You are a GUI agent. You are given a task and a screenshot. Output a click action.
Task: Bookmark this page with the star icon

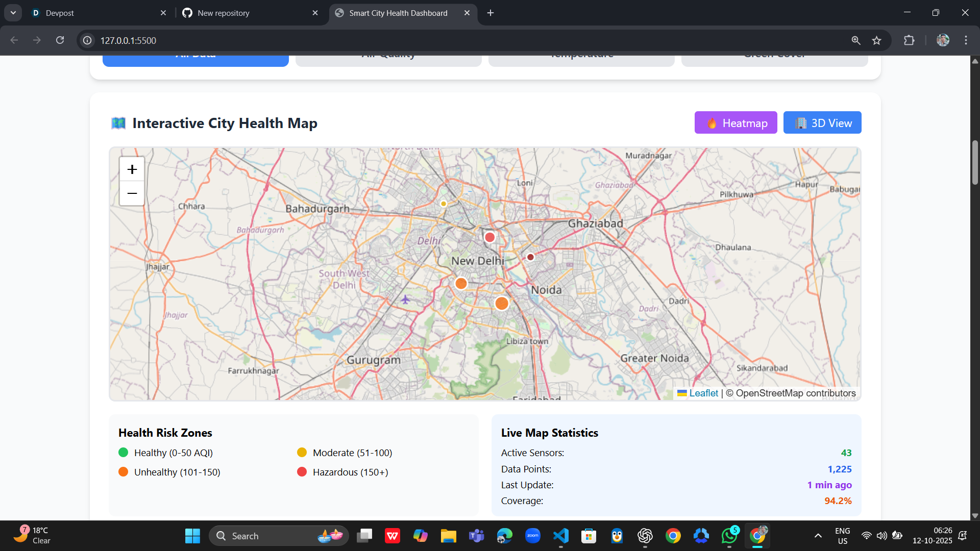click(877, 40)
